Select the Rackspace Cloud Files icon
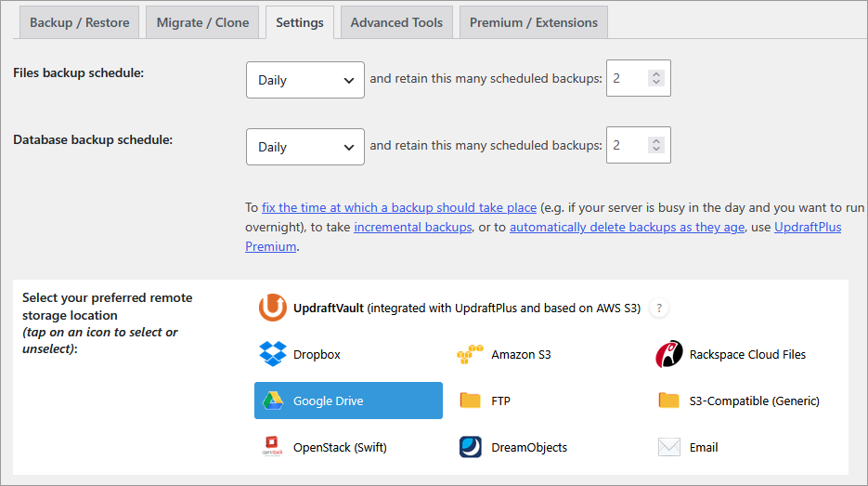This screenshot has height=486, width=868. [x=668, y=354]
